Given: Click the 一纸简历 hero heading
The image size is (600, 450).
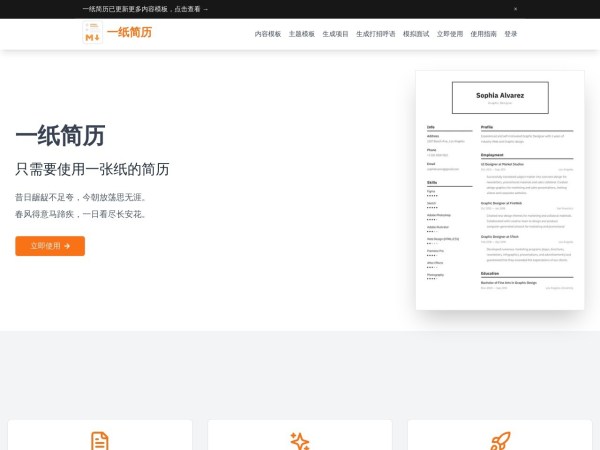Looking at the screenshot, I should click(x=60, y=136).
